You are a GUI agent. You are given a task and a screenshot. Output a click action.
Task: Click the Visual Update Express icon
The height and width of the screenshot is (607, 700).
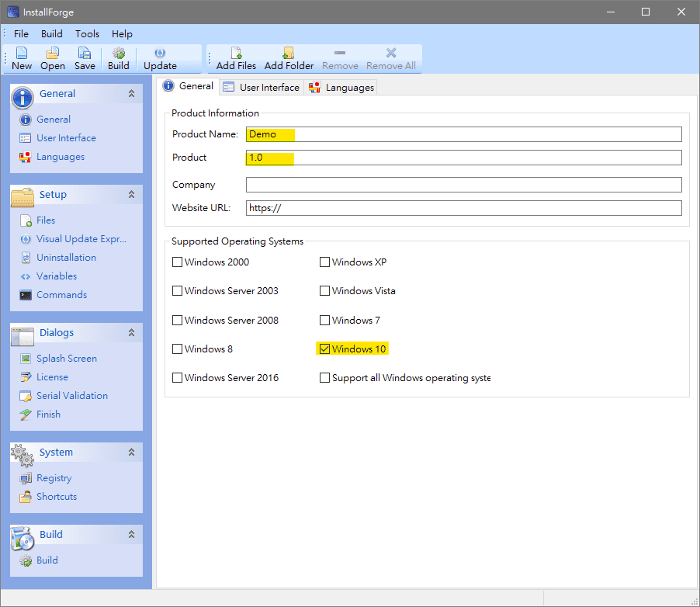click(x=26, y=239)
